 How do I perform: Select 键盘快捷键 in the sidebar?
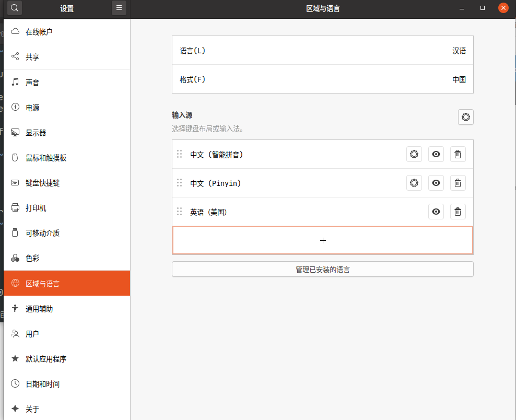tap(67, 183)
